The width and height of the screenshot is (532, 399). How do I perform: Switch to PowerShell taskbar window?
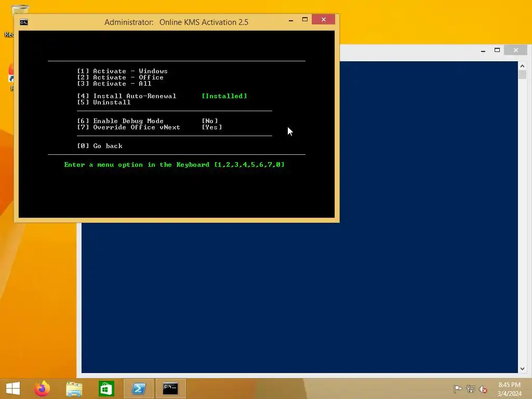pos(138,389)
